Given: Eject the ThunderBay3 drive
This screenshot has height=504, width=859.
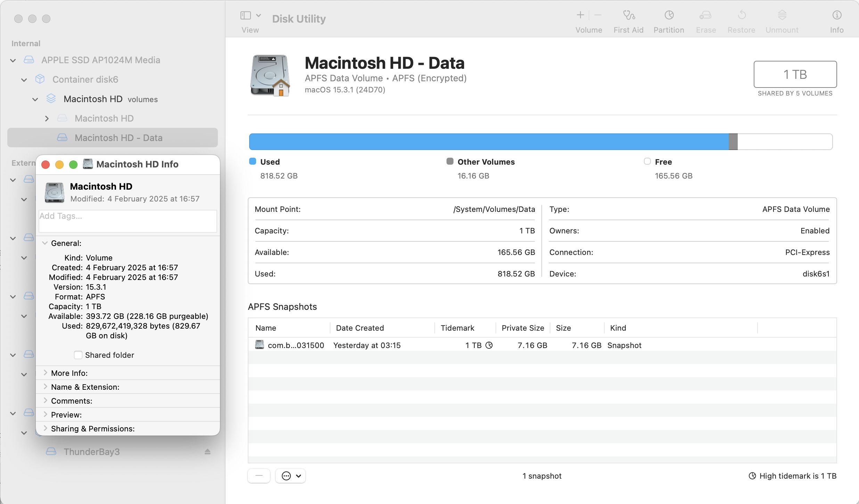Looking at the screenshot, I should click(207, 452).
